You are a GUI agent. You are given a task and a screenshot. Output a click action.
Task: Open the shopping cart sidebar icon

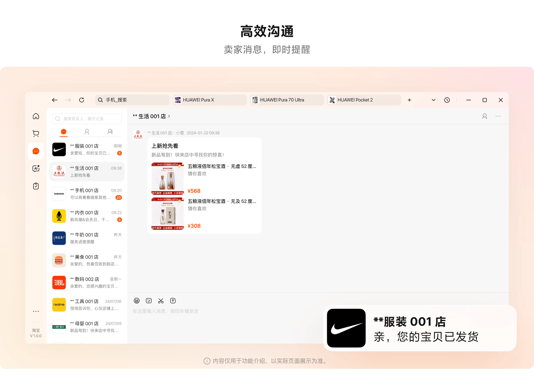point(36,134)
